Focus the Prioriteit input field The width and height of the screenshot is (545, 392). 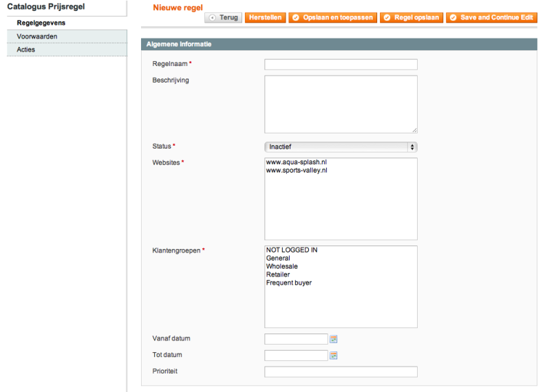pos(341,372)
